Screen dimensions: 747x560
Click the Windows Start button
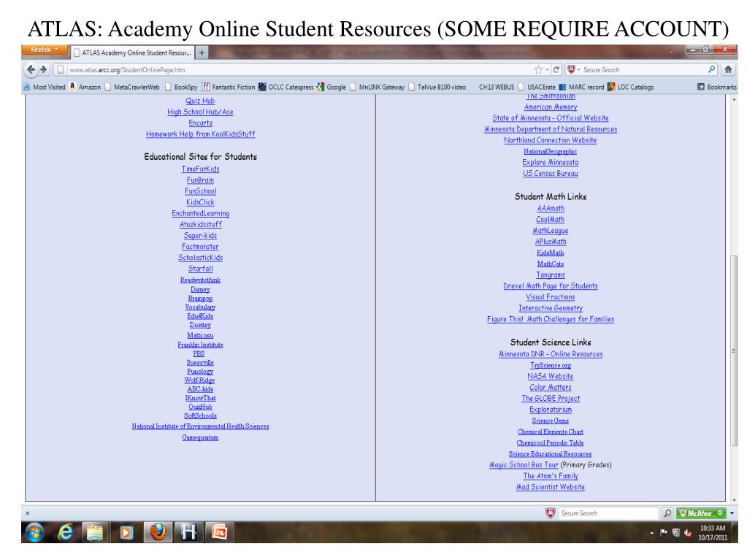(x=34, y=532)
